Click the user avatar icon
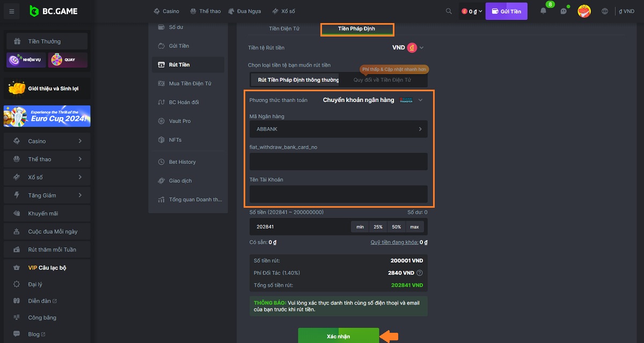 pyautogui.click(x=584, y=11)
